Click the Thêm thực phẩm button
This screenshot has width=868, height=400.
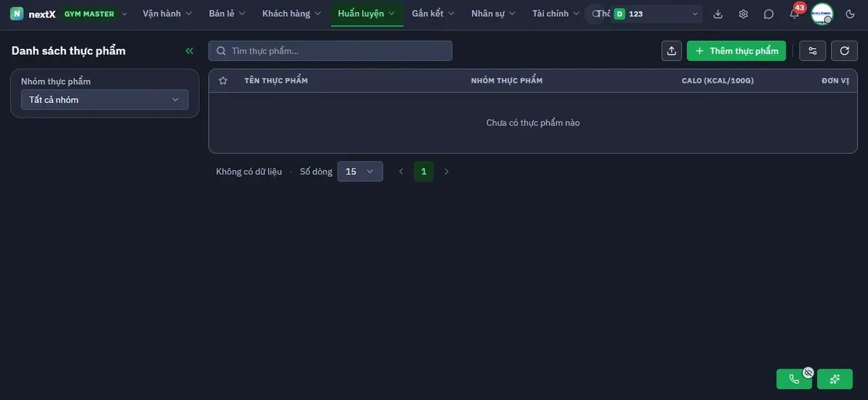tap(736, 51)
